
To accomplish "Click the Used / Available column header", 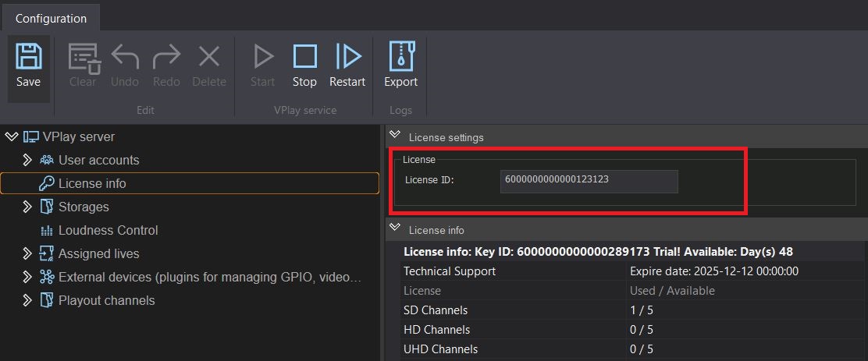I will click(673, 291).
